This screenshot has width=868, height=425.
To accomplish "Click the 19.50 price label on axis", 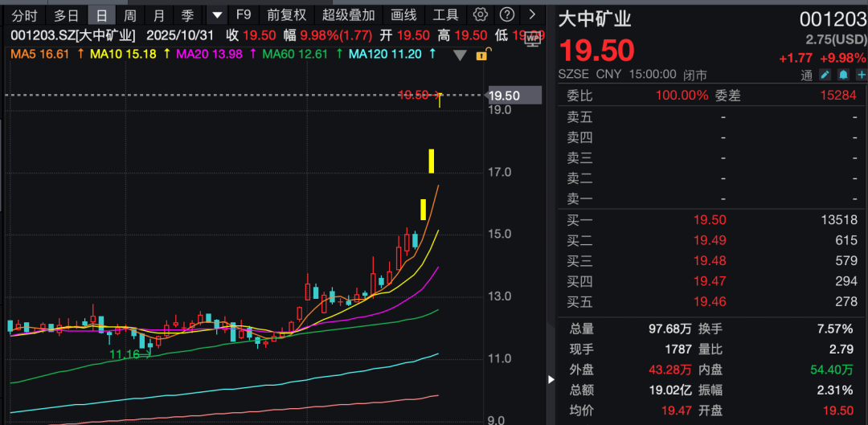I will pos(508,96).
